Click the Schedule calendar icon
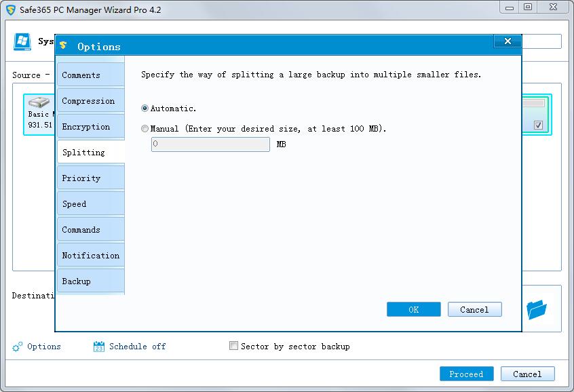Image resolution: width=574 pixels, height=392 pixels. 98,347
